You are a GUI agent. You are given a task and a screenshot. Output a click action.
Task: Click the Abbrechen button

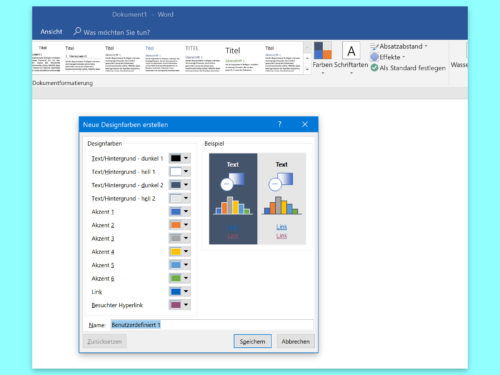pos(295,341)
